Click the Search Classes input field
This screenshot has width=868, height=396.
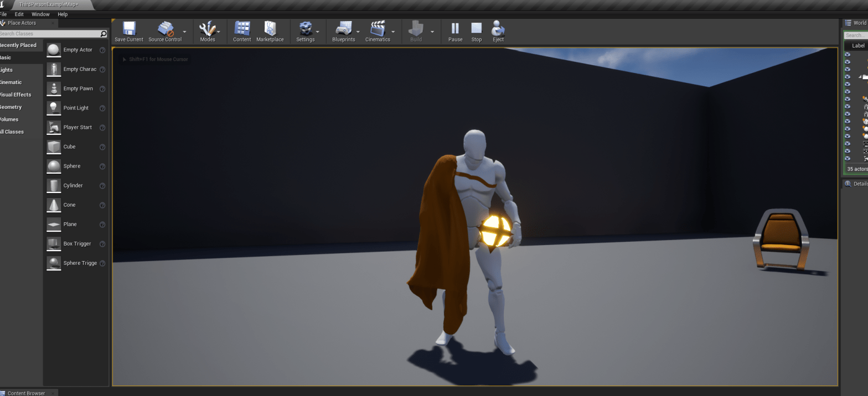(x=50, y=34)
